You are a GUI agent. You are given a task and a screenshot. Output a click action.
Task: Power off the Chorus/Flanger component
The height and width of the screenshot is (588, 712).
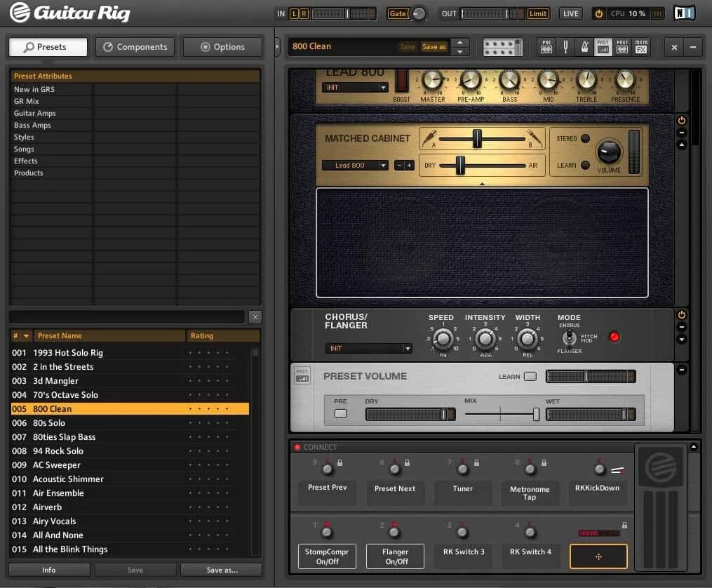click(682, 314)
